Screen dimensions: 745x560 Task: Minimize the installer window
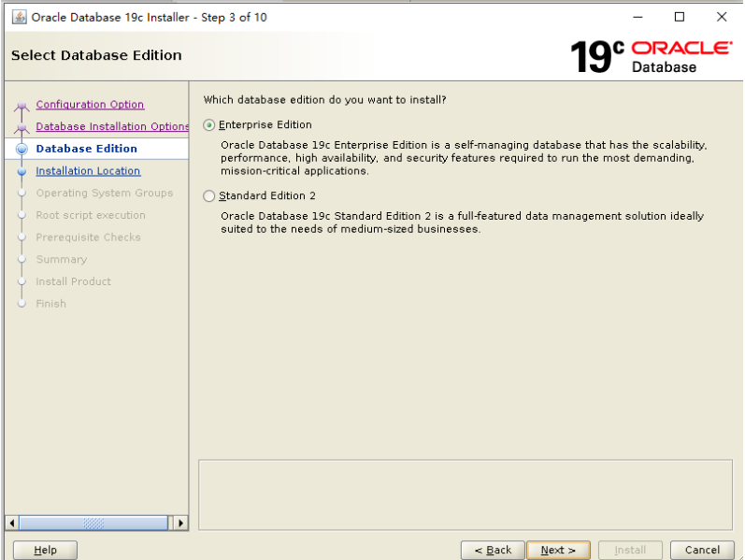[x=638, y=17]
